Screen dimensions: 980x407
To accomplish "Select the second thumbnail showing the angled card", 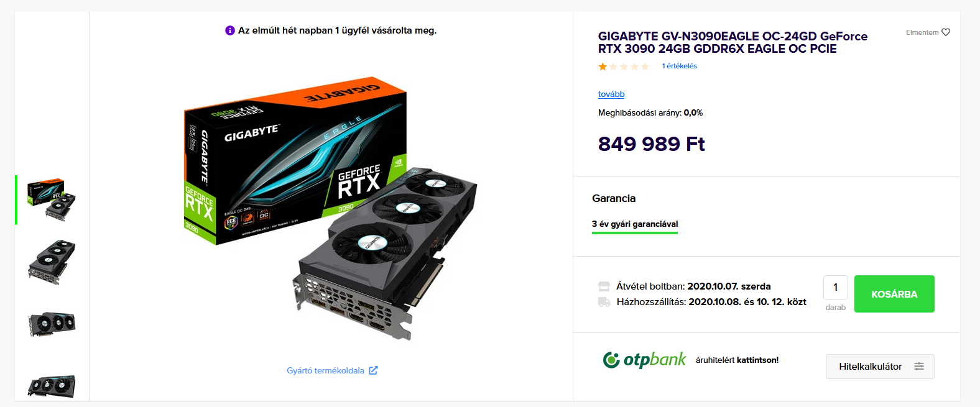I will point(52,262).
